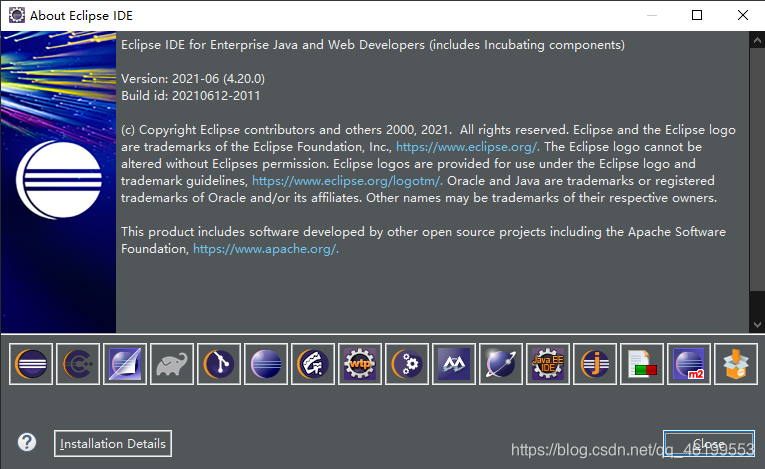Click the m2 Maven integration icon

tap(689, 364)
